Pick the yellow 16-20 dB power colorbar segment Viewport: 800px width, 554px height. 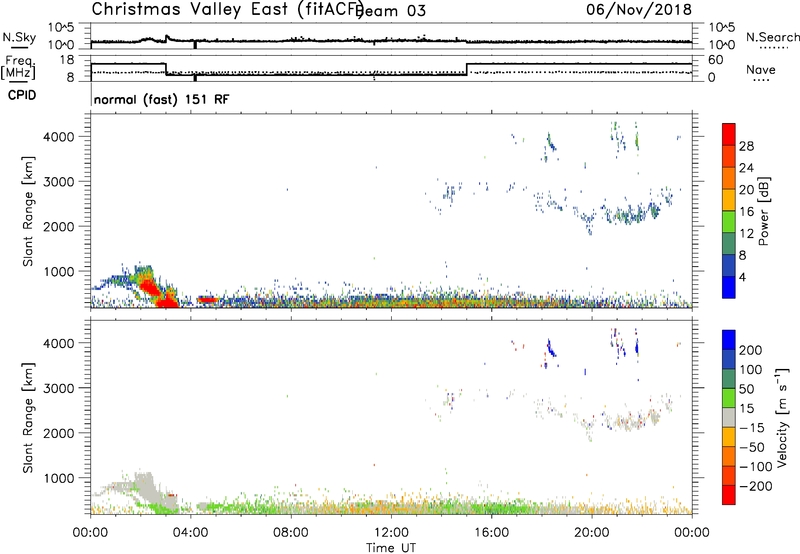click(x=729, y=201)
